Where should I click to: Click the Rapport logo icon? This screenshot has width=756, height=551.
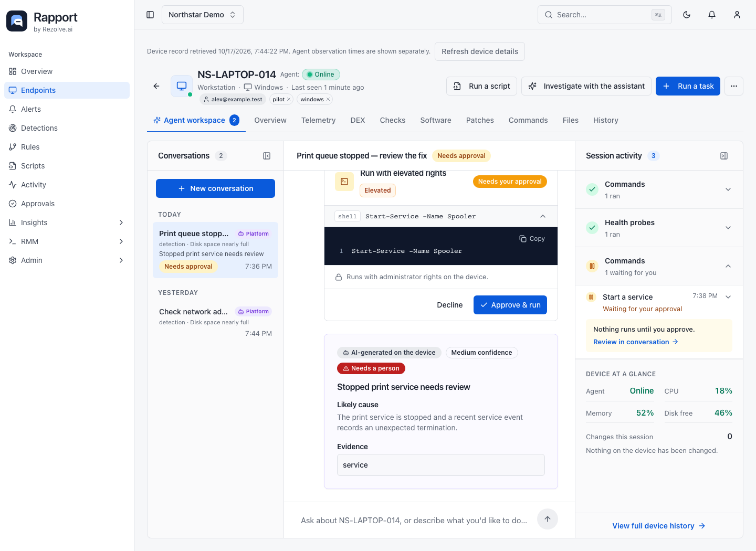[x=17, y=21]
